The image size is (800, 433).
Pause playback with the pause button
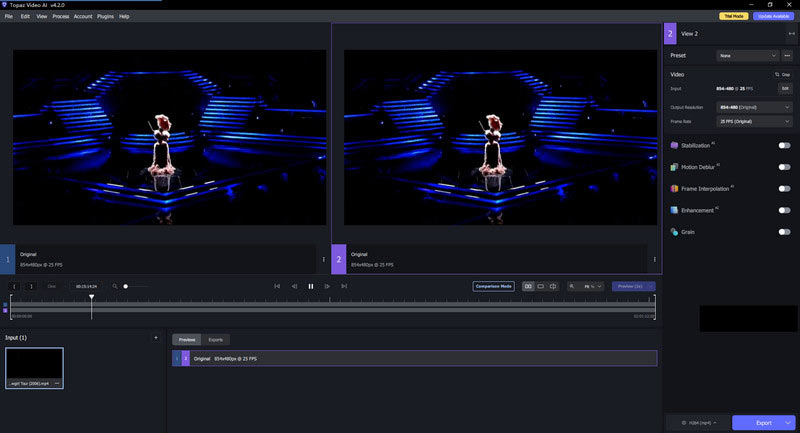(311, 286)
